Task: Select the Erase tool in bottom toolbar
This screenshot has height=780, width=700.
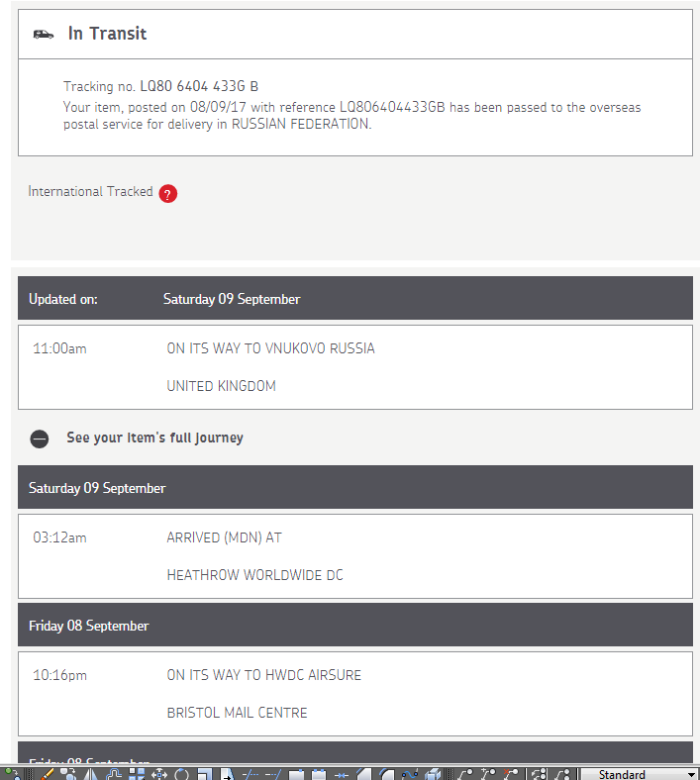Action: (46, 774)
